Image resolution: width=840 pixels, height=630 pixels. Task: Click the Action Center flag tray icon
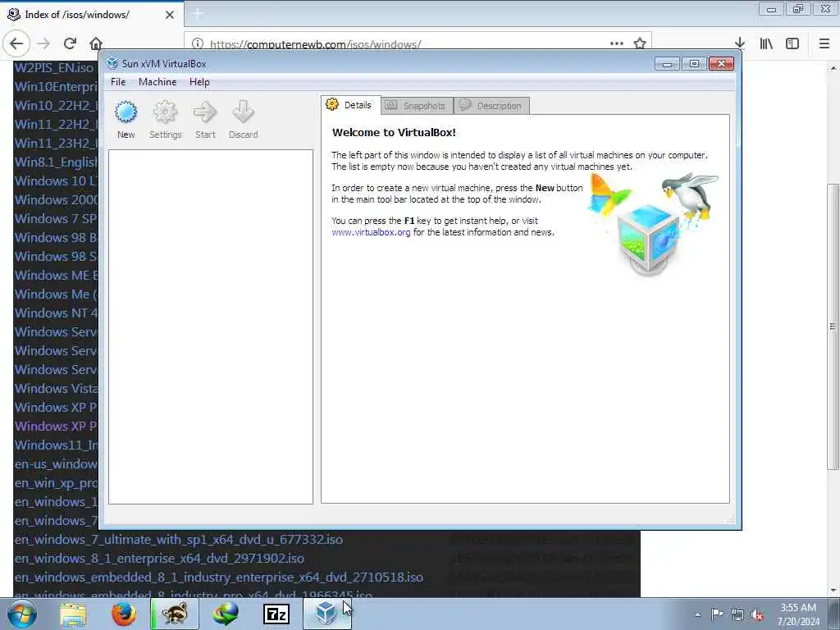(717, 614)
